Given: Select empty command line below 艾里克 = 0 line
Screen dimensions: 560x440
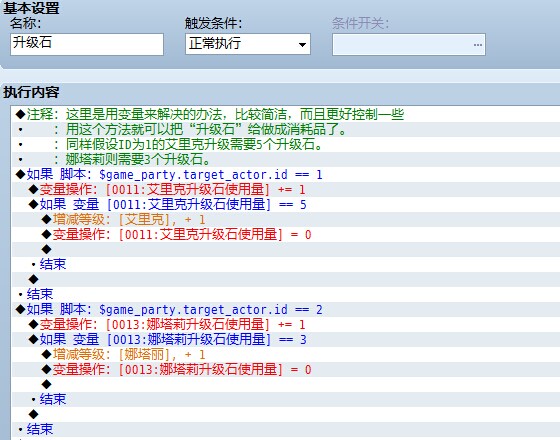Looking at the screenshot, I should click(x=286, y=249).
